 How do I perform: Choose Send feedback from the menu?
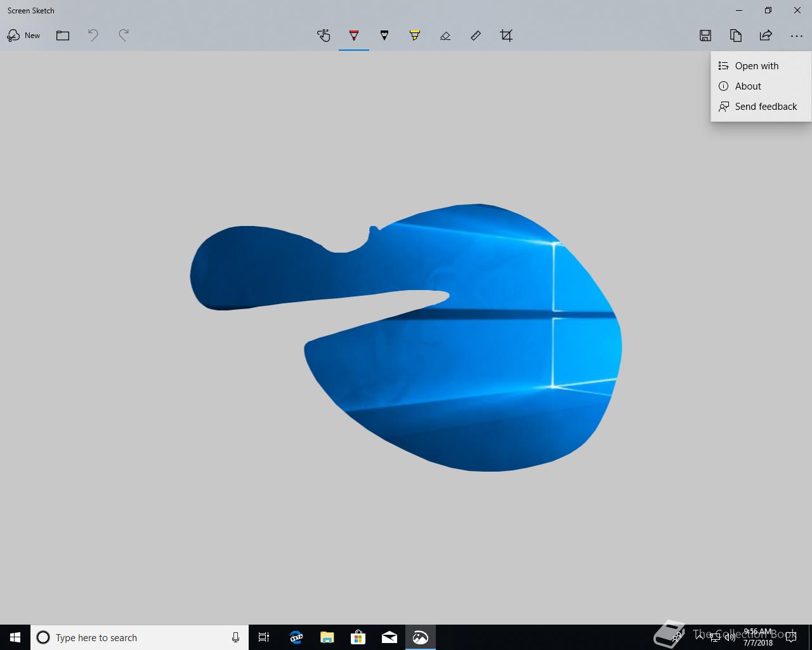coord(761,107)
